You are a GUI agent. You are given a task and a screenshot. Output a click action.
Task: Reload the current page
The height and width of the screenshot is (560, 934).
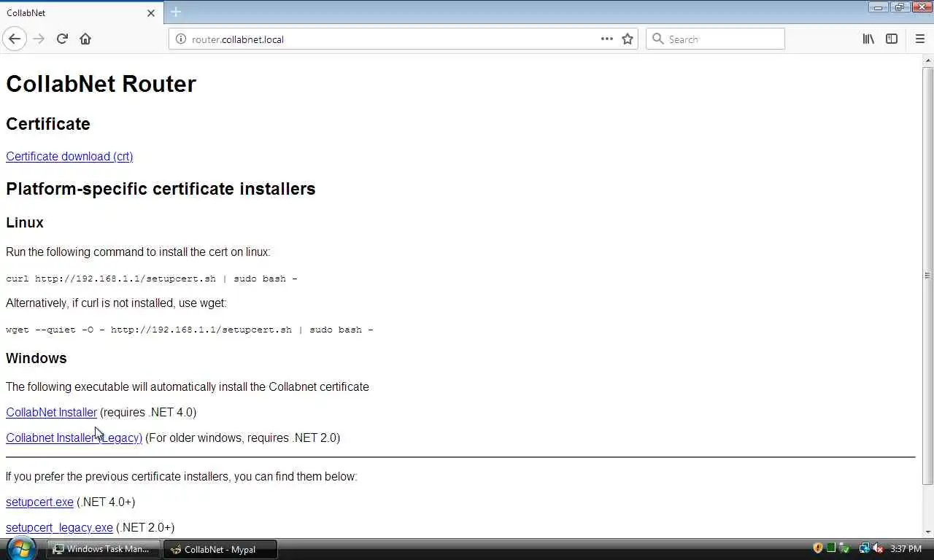coord(62,39)
